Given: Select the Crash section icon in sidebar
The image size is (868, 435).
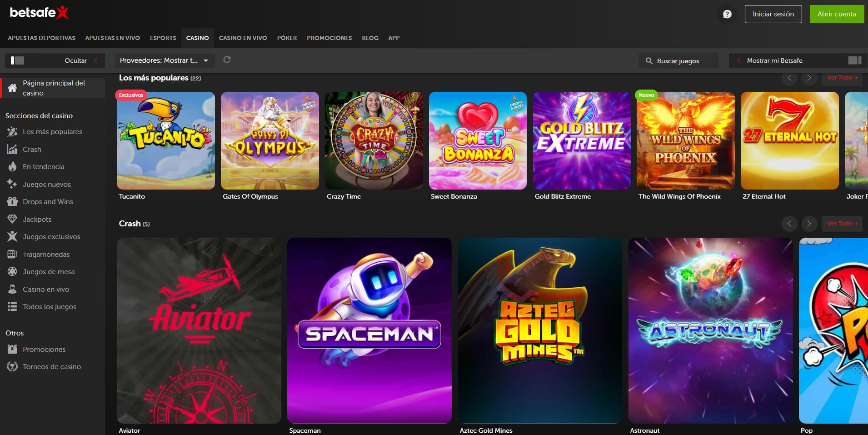Looking at the screenshot, I should pos(12,149).
